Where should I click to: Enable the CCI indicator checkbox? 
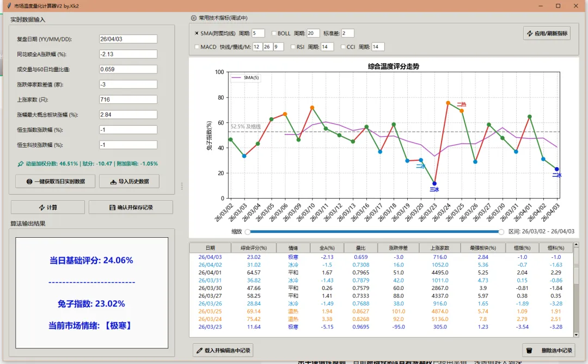click(343, 47)
